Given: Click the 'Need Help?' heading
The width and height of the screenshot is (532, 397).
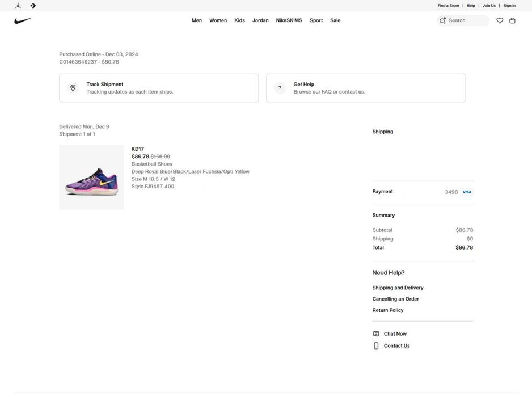Looking at the screenshot, I should 389,273.
